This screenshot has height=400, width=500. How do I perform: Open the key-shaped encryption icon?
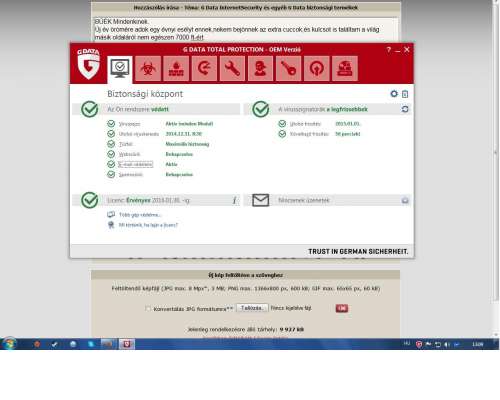tap(288, 69)
